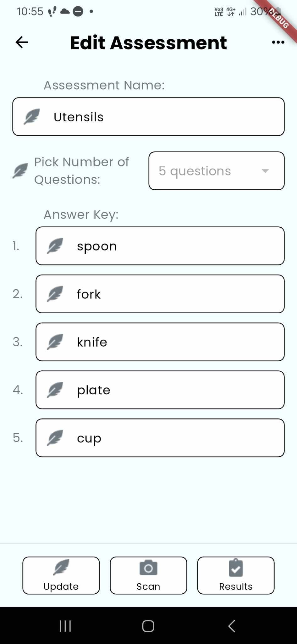This screenshot has height=644, width=297.
Task: Tap the clipboard check icon on Results
Action: tap(236, 568)
